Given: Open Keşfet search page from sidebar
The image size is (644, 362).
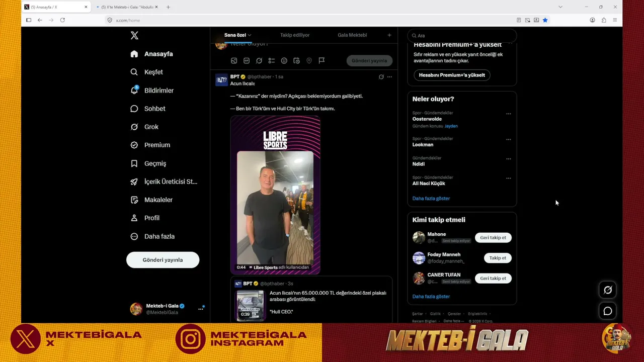Looking at the screenshot, I should click(146, 72).
